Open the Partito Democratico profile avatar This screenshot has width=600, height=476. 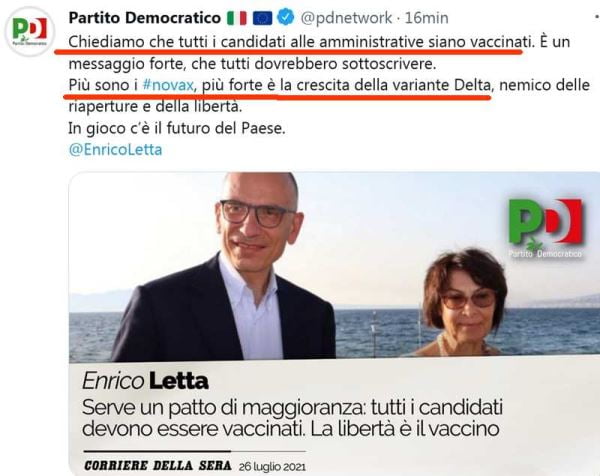pyautogui.click(x=30, y=31)
